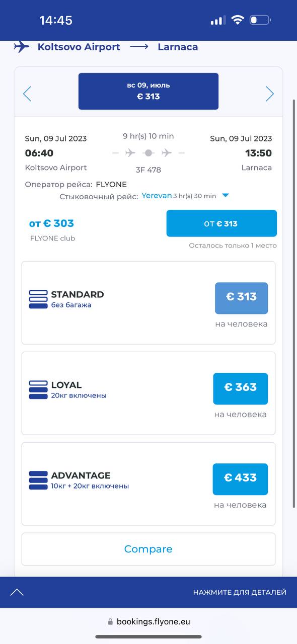Expand the Yerevan connecting flight dropdown arrow

pyautogui.click(x=226, y=195)
